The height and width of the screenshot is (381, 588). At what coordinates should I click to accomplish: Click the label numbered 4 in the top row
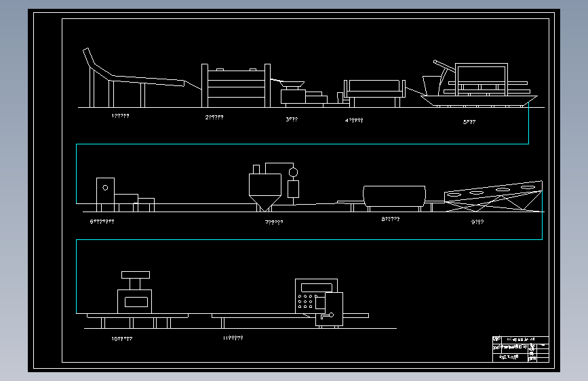pyautogui.click(x=354, y=121)
